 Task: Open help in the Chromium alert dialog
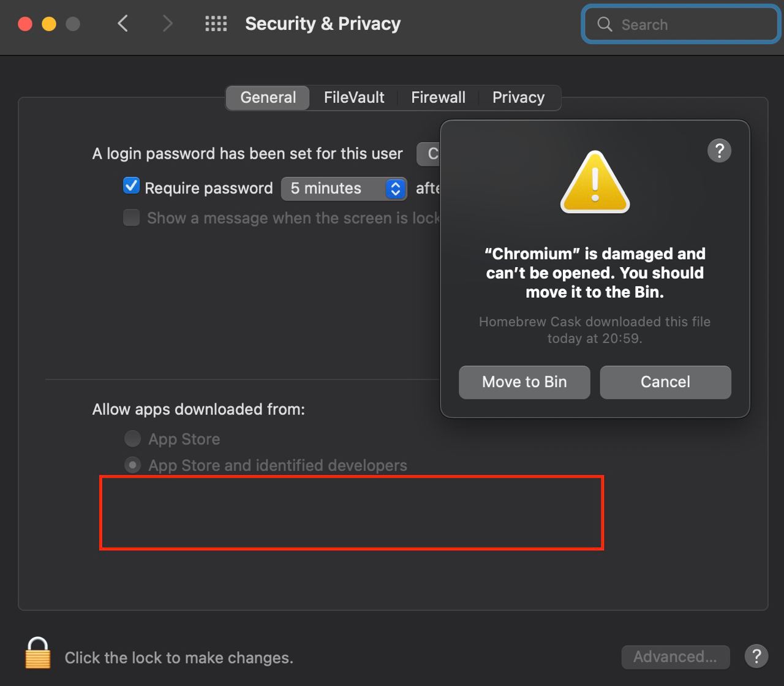tap(719, 150)
